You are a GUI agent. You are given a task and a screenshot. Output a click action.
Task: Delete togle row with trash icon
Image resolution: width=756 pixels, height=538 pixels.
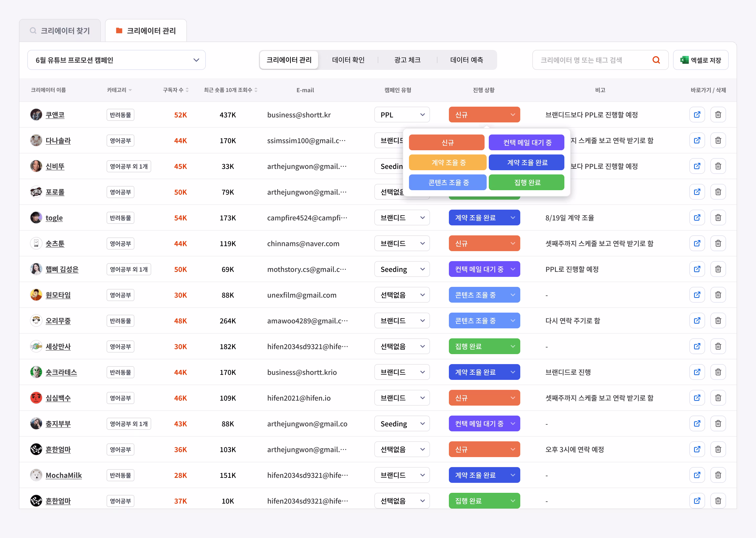[x=718, y=218]
